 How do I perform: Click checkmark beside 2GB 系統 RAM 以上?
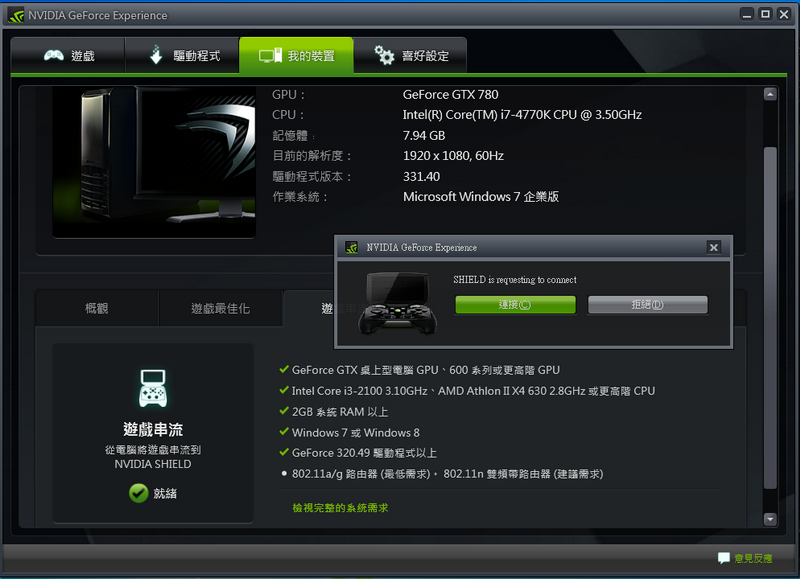click(284, 412)
